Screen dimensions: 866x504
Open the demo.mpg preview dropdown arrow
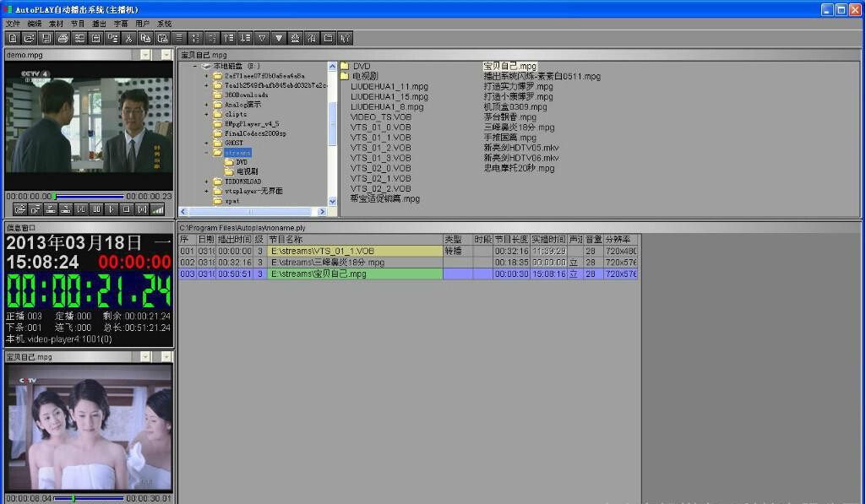[x=145, y=55]
